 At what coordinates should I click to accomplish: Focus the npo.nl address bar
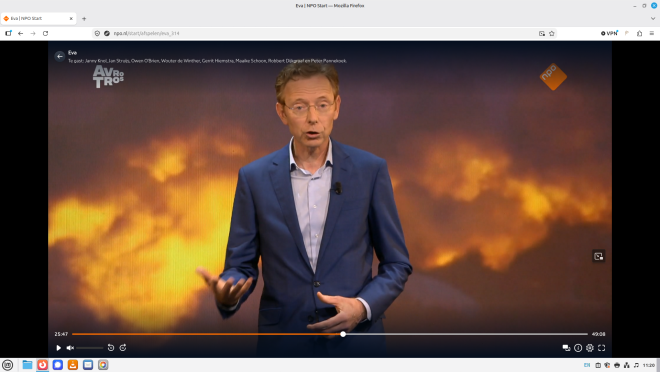click(x=324, y=33)
